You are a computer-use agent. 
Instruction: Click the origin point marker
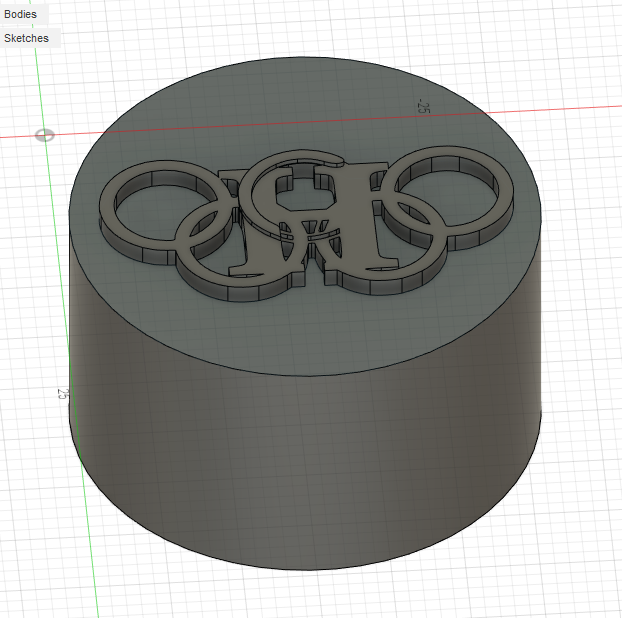coord(44,135)
